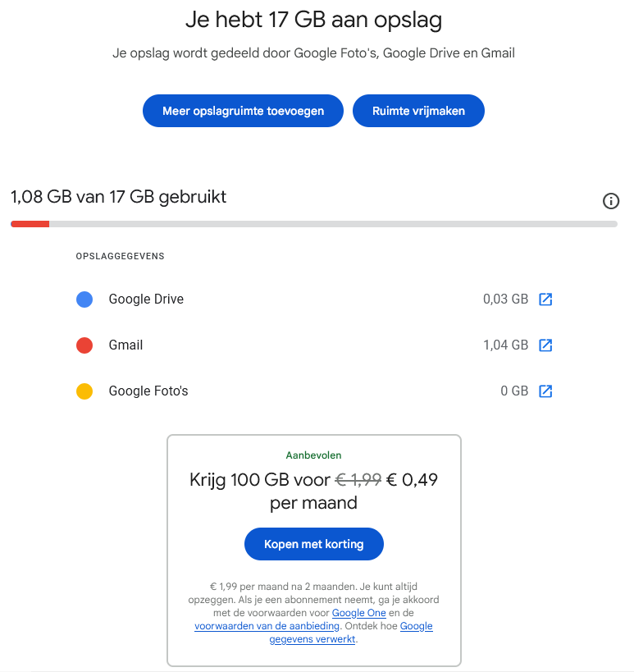Open the voorwaarden van de aanbieding link
The image size is (634, 672).
266,625
